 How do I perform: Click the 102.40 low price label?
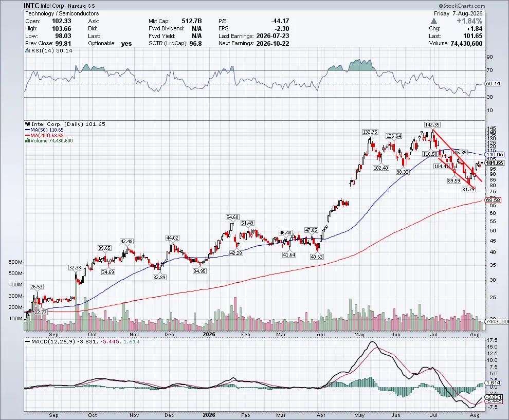tap(381, 168)
